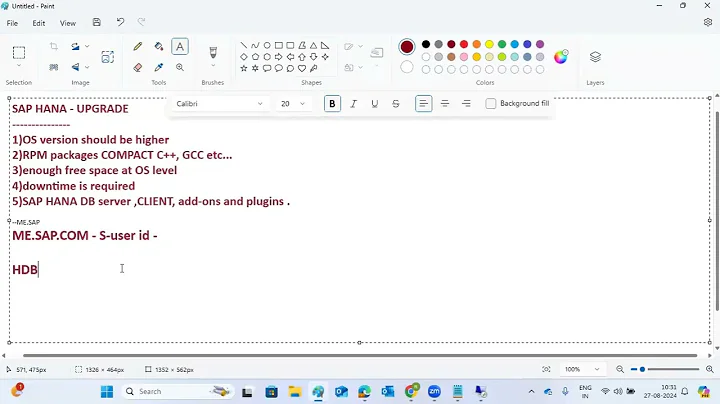Select the Fill bucket tool
The width and height of the screenshot is (720, 404).
[159, 46]
